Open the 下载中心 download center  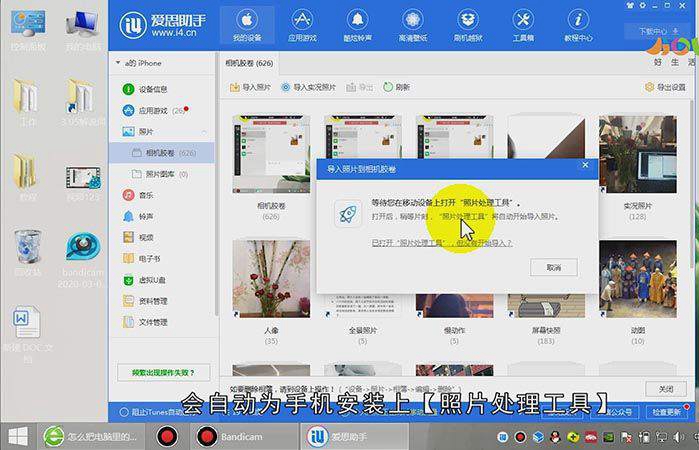[658, 31]
